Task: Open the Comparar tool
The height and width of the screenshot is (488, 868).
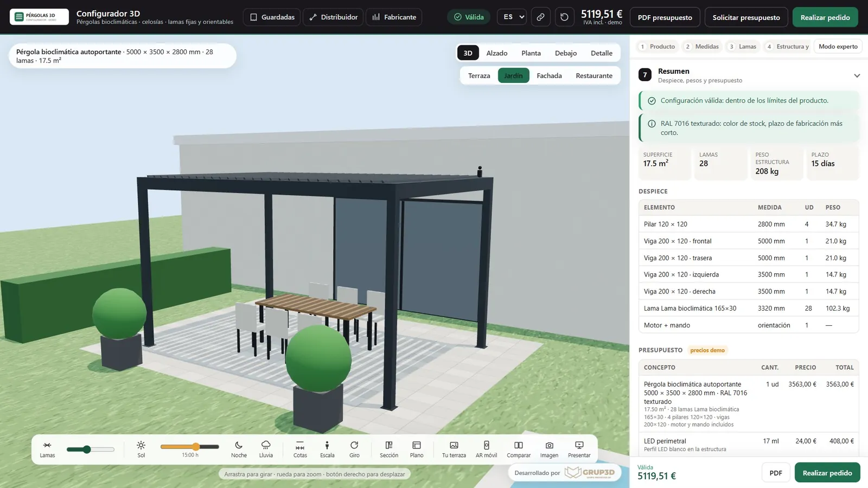Action: click(519, 449)
